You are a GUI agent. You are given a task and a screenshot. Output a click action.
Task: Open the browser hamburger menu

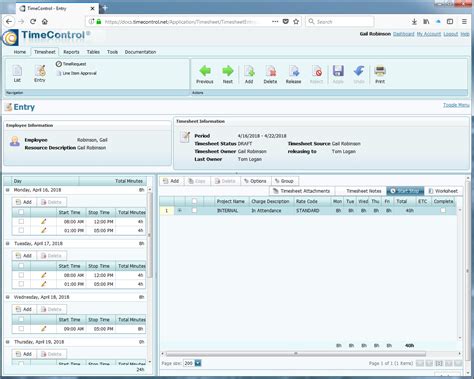(x=464, y=21)
